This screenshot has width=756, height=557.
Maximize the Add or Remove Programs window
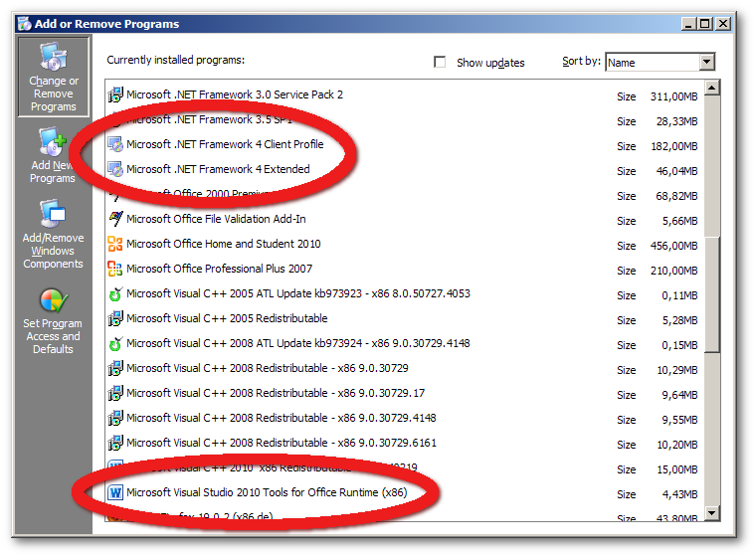click(705, 24)
